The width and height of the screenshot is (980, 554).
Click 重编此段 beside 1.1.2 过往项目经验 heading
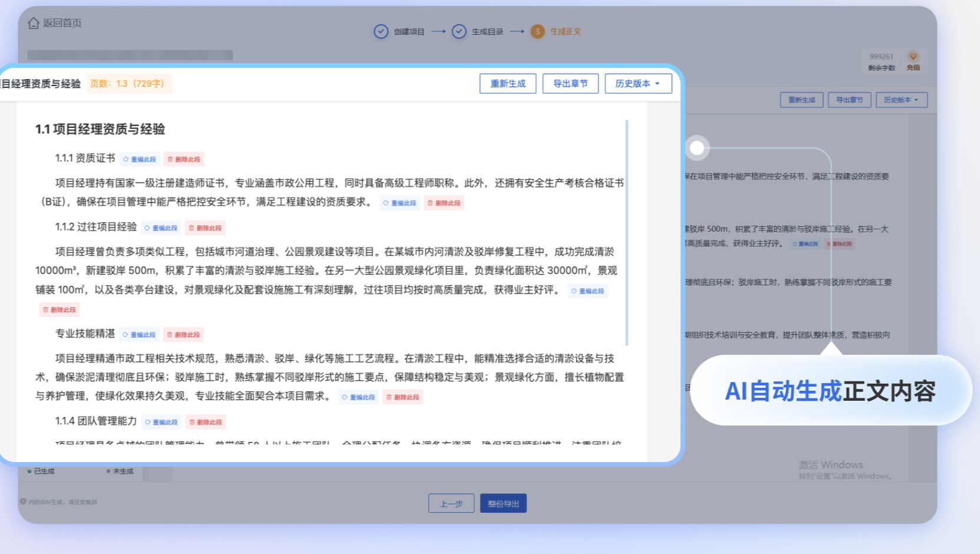162,228
